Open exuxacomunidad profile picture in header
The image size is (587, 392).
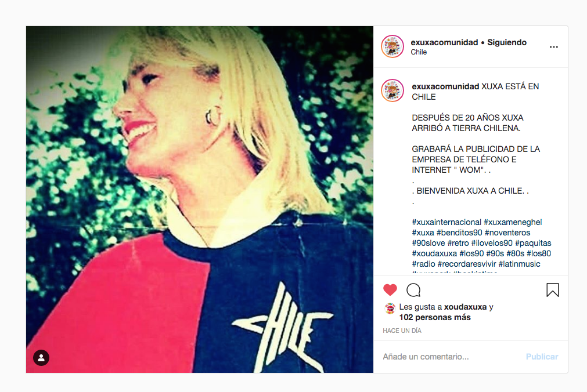click(392, 46)
